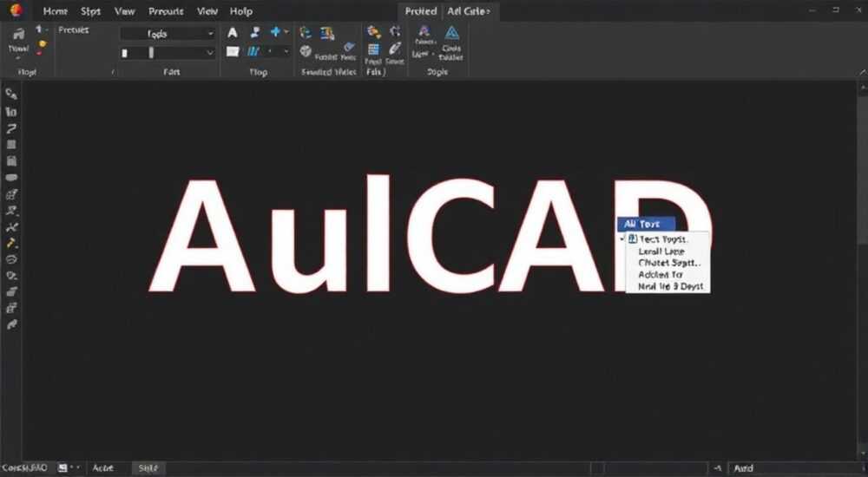Click the orange application logo icon
The image size is (868, 477).
point(16,10)
